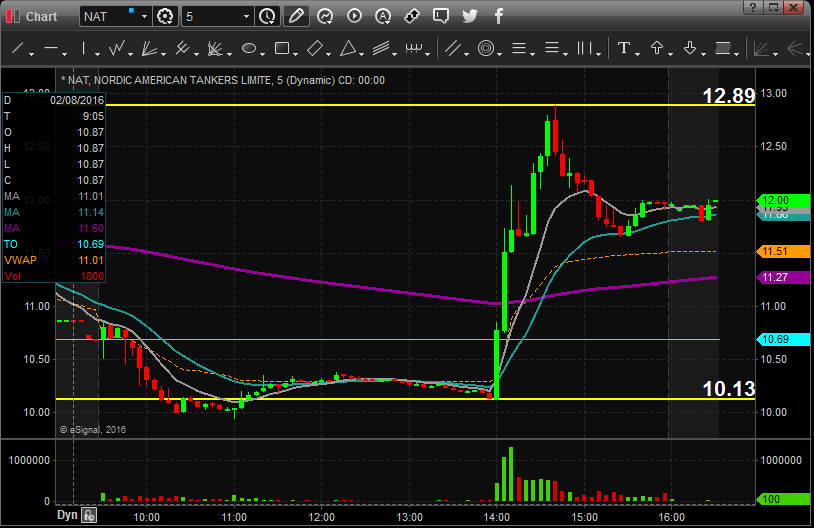Click the green 12.00 last price tag
The image size is (814, 528).
(x=783, y=200)
